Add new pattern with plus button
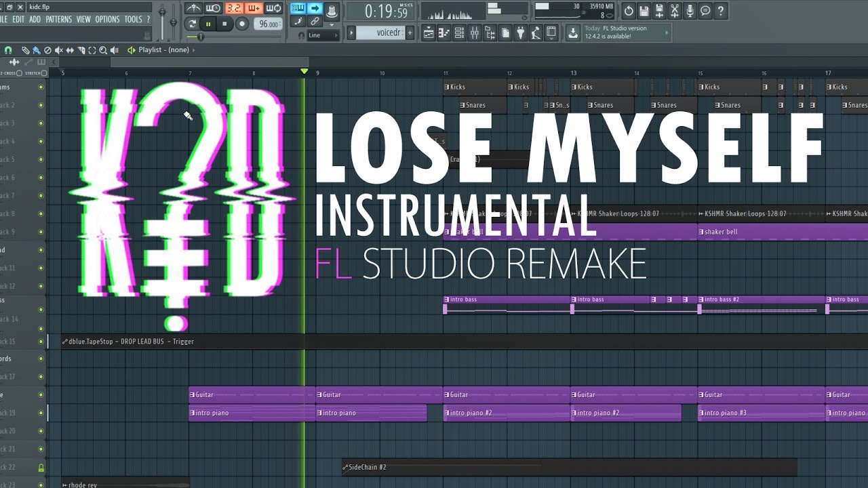Screen dimensions: 868x488 410,33
